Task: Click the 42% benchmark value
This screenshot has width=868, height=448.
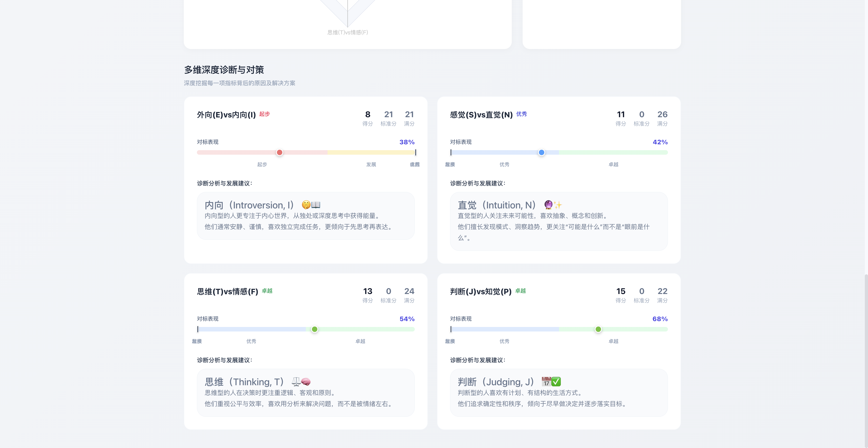Action: tap(660, 142)
